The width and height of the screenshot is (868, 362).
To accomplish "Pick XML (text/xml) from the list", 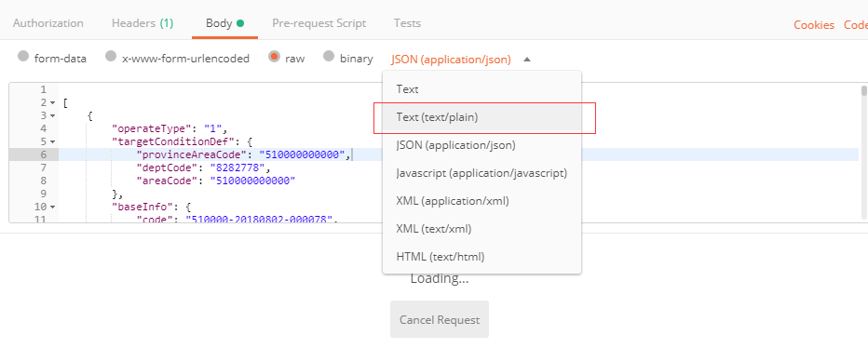I will (x=481, y=228).
